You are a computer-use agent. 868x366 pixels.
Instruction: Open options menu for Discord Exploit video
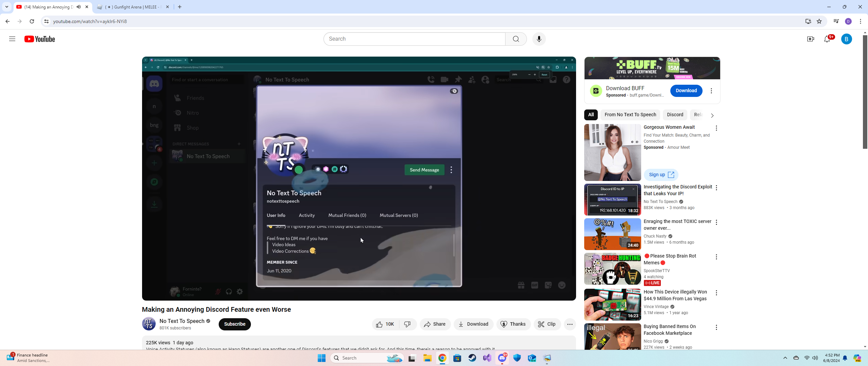tap(716, 188)
